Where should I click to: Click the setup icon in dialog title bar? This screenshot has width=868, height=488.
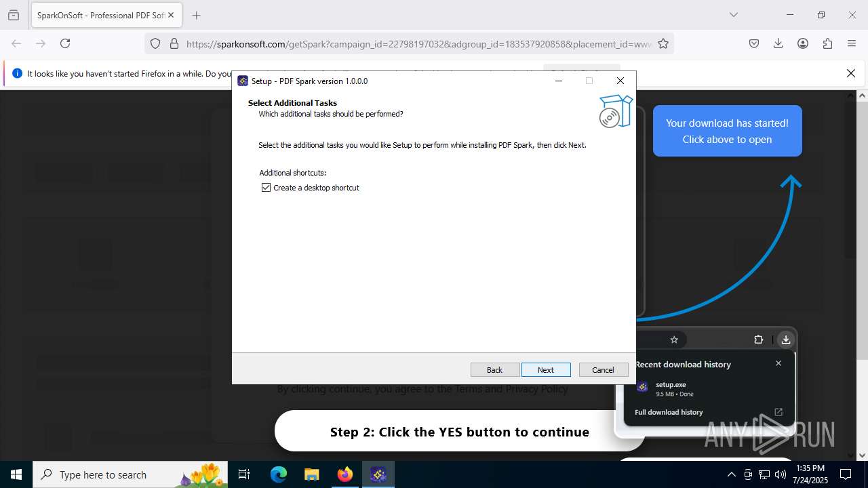coord(243,81)
